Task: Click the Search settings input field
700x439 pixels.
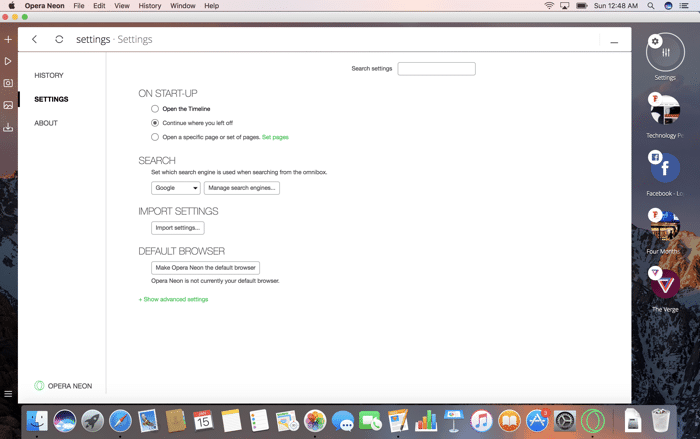Action: coord(437,69)
